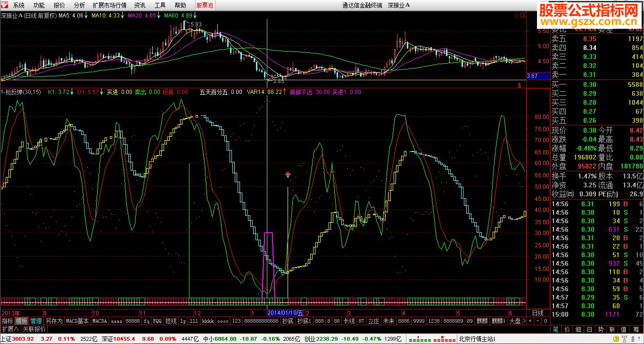Open the 分析 menu
644x344 pixels.
[x=80, y=5]
